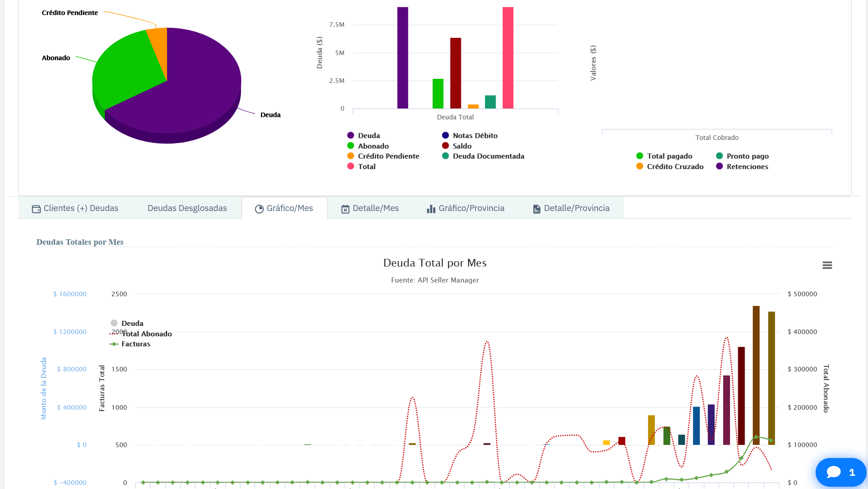
Task: Click the pie icon on Gráfico/Mes tab
Action: (x=259, y=209)
